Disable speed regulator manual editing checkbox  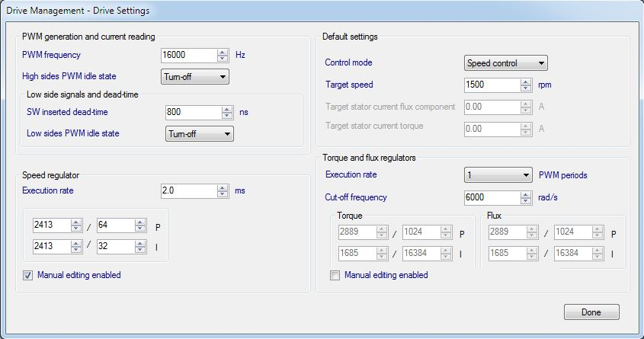(x=27, y=275)
